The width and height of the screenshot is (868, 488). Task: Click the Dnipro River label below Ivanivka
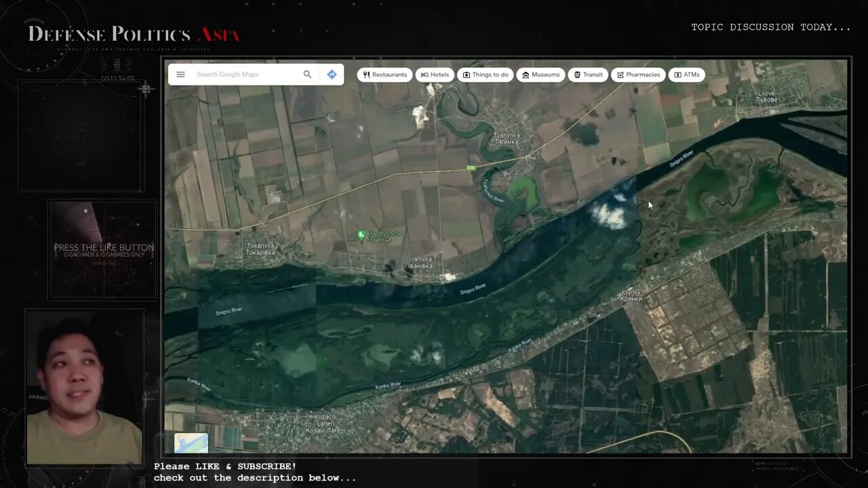(x=473, y=288)
